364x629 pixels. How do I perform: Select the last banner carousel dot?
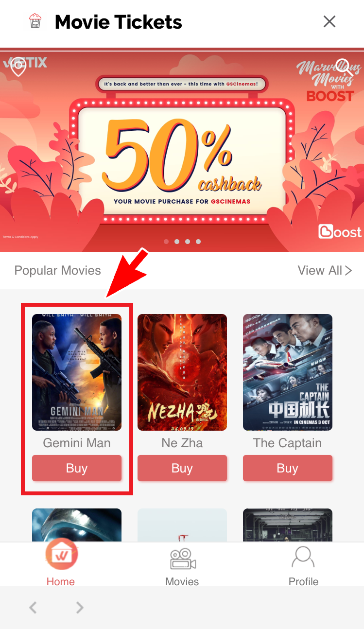198,241
